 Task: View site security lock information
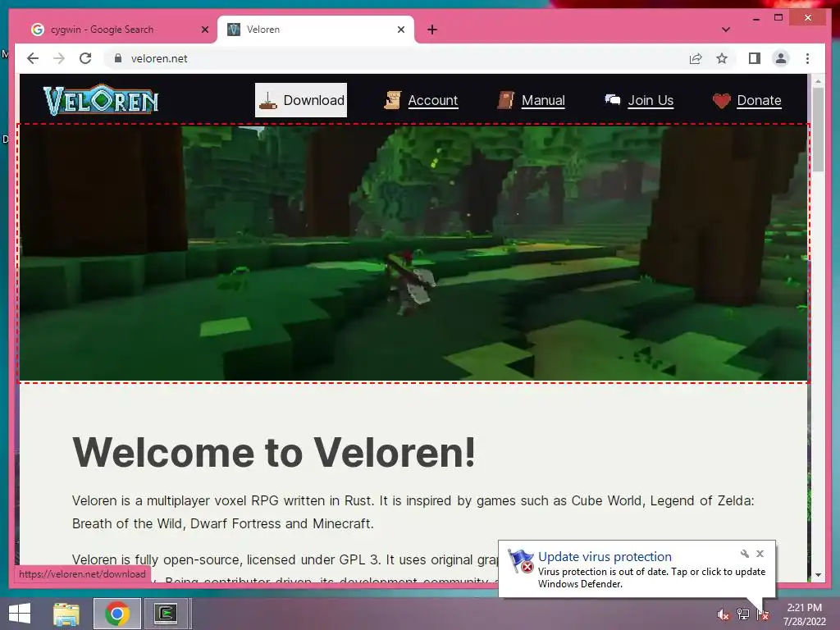(x=118, y=58)
